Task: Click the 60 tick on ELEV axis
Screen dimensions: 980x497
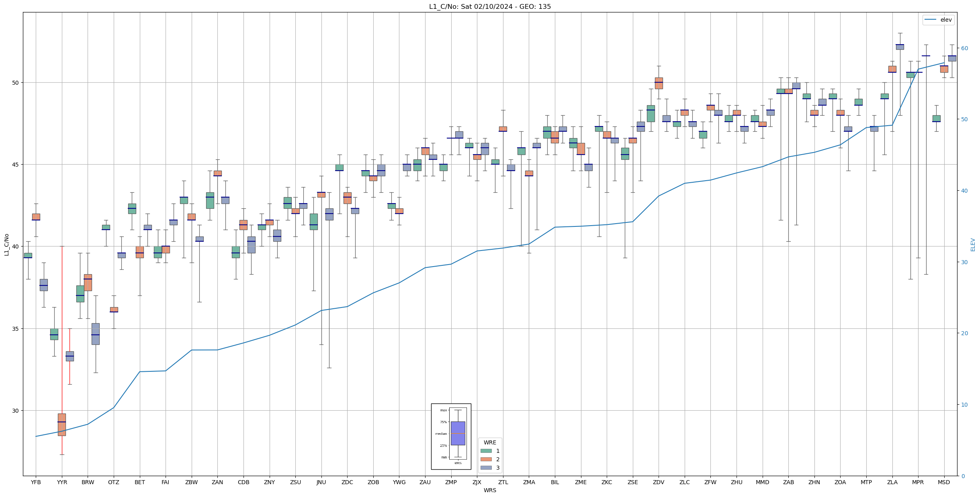Action: pyautogui.click(x=964, y=48)
